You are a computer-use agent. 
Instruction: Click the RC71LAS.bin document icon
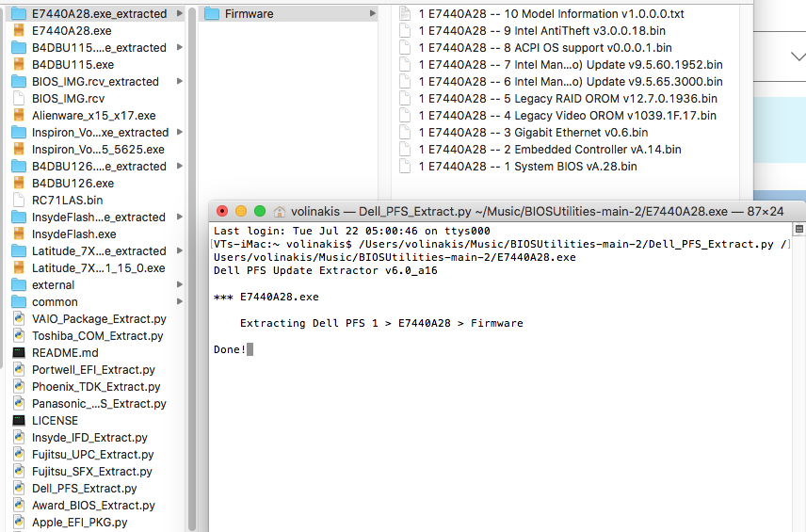pyautogui.click(x=19, y=201)
